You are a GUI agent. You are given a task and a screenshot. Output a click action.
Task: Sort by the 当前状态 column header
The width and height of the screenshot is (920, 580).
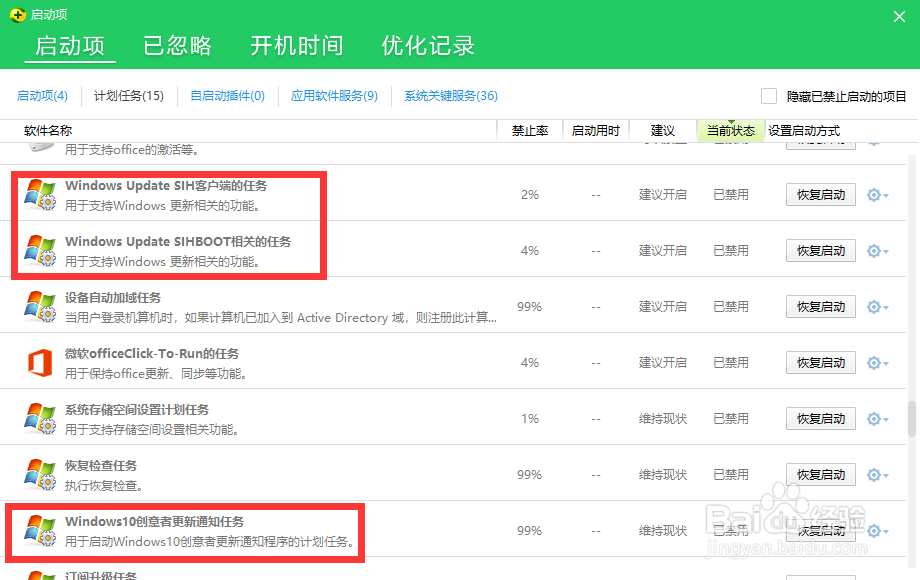coord(730,131)
